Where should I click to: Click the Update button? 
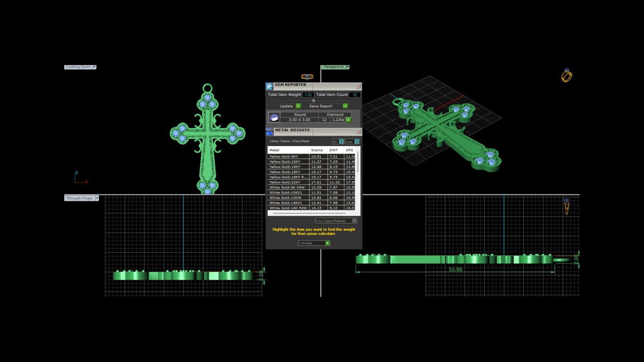[x=290, y=106]
